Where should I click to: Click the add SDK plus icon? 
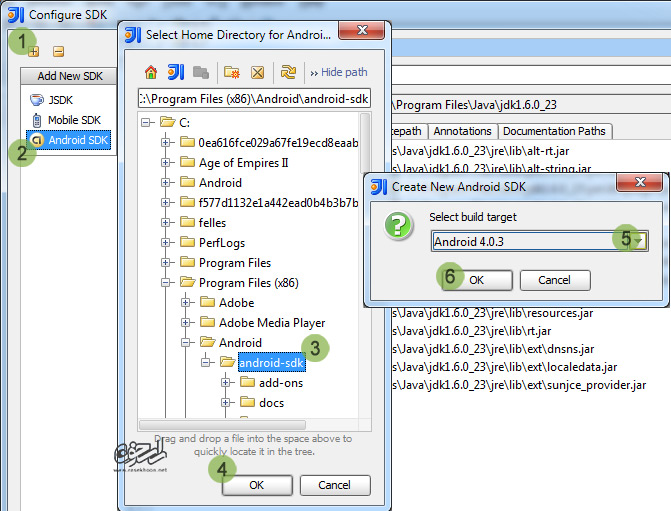tap(34, 51)
